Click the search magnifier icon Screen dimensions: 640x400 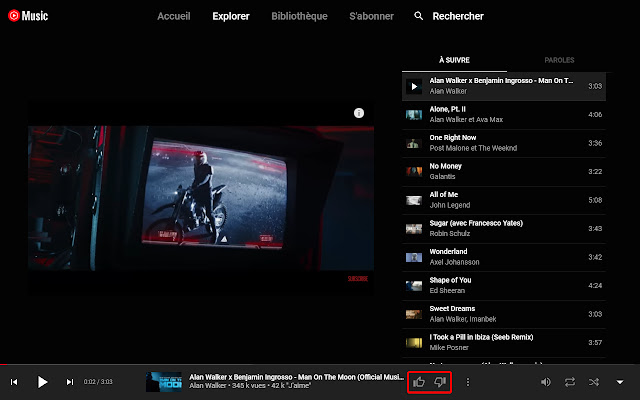[x=419, y=16]
